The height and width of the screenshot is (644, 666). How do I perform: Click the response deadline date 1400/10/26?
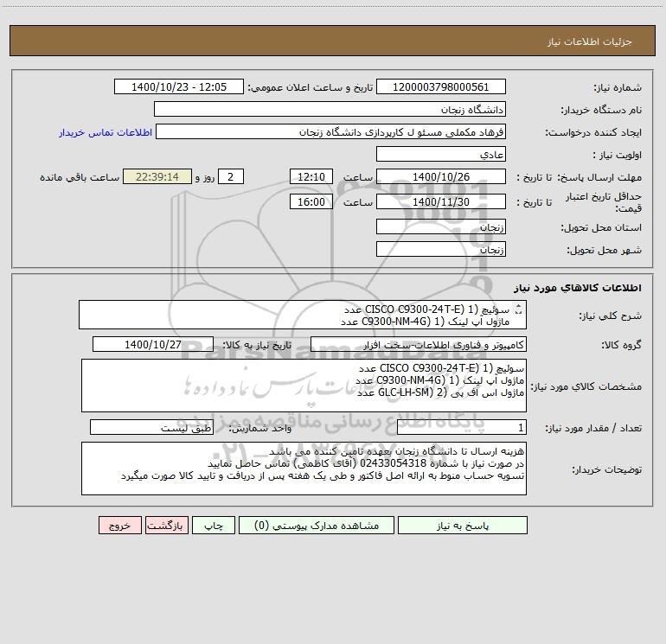pyautogui.click(x=441, y=176)
